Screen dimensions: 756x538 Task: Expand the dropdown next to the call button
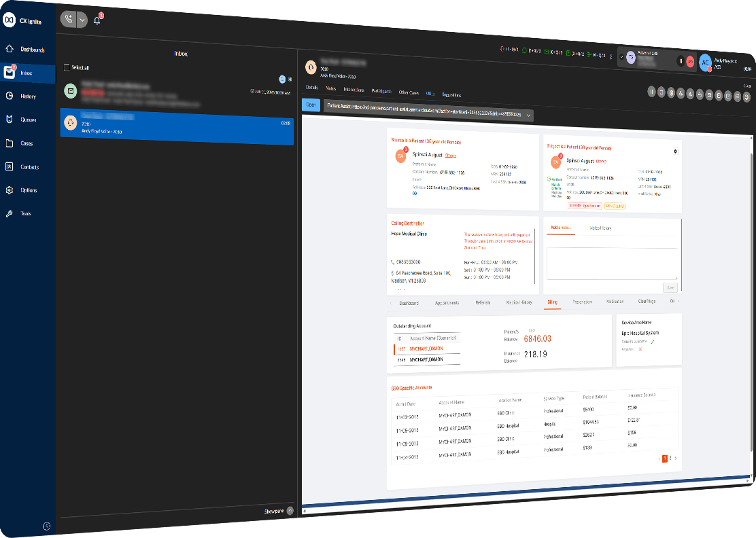click(82, 20)
